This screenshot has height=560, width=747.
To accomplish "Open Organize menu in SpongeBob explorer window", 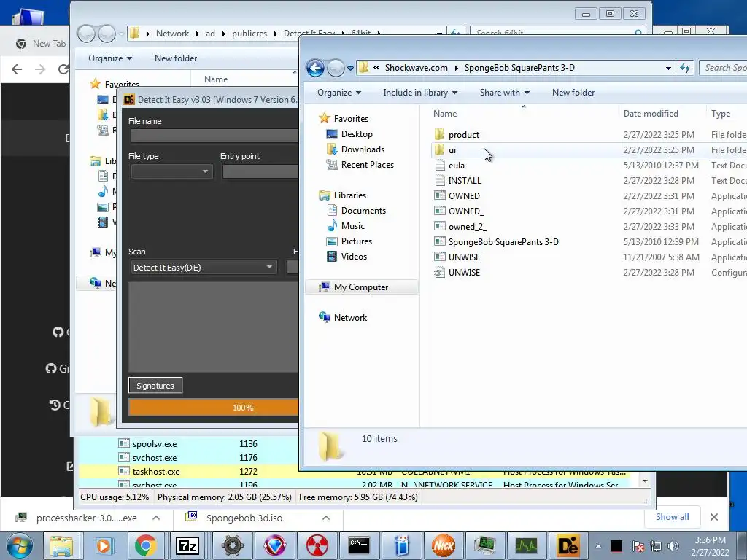I will [x=339, y=93].
